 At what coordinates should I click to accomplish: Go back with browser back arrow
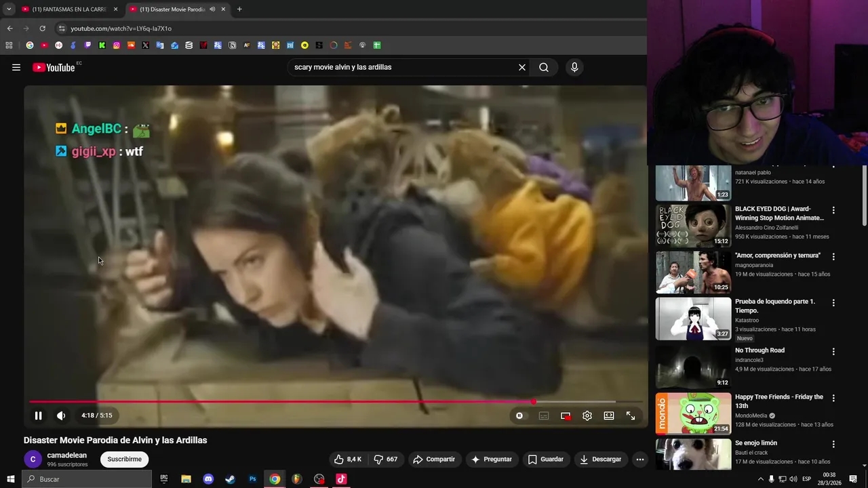9,28
